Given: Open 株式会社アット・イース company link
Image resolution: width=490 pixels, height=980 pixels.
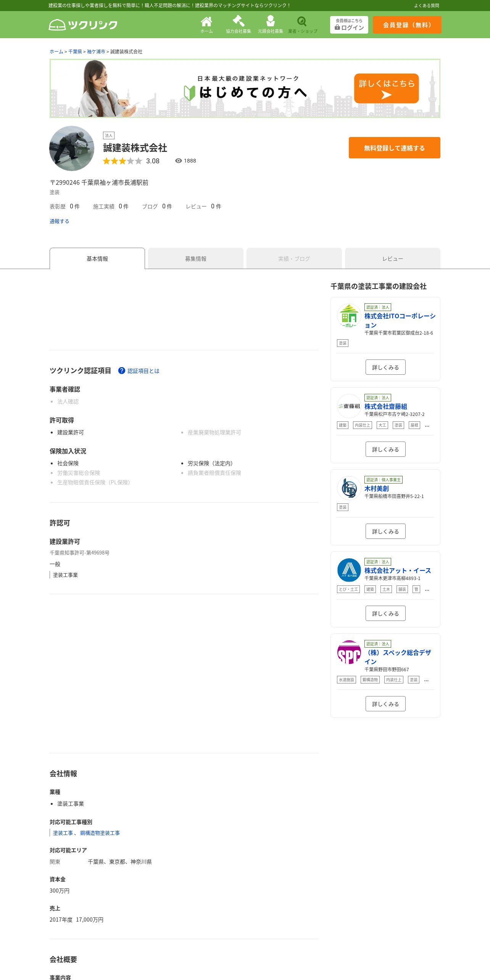Looking at the screenshot, I should coord(398,571).
